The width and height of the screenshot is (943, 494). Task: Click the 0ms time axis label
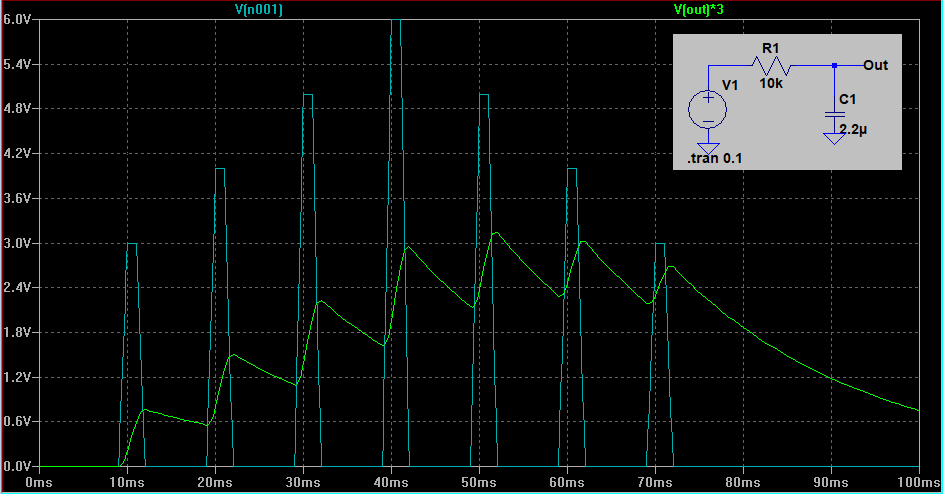39,482
